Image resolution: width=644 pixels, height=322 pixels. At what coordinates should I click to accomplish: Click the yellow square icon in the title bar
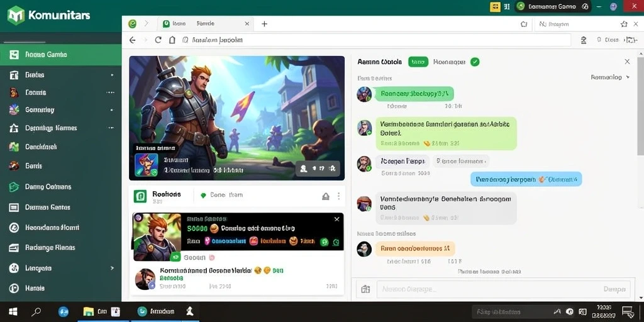pyautogui.click(x=495, y=6)
